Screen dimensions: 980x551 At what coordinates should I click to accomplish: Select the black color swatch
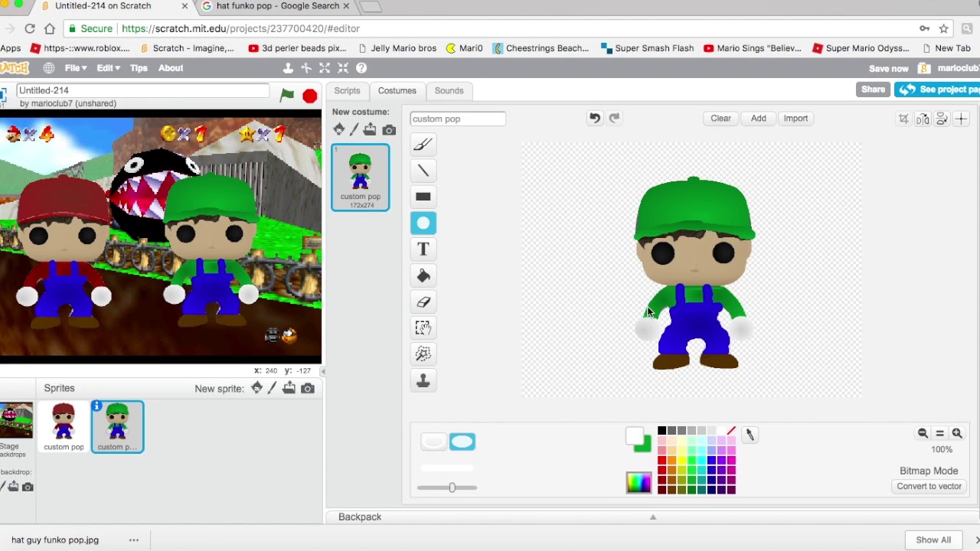click(x=662, y=431)
